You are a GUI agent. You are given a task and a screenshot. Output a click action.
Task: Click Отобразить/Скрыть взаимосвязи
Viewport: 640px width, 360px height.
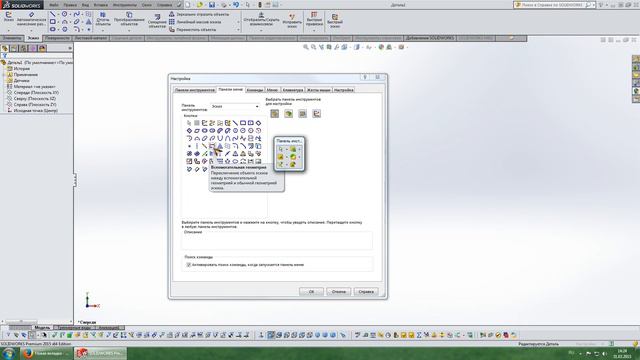(261, 19)
